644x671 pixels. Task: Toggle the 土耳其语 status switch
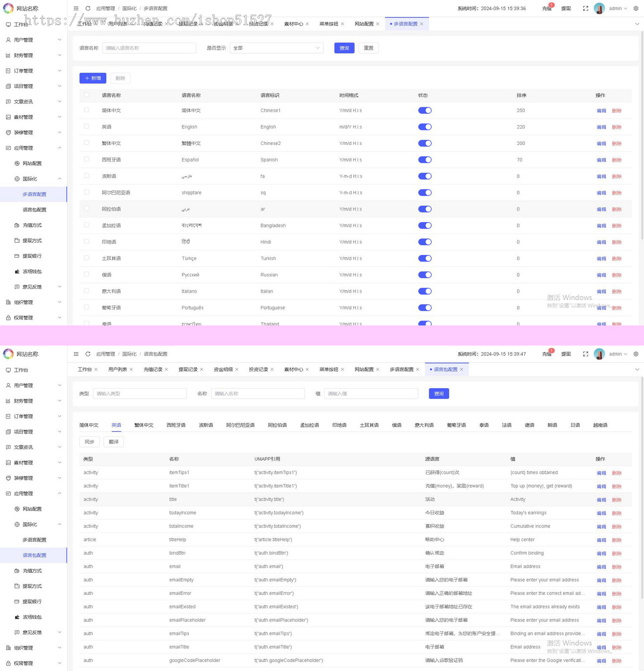pos(425,258)
